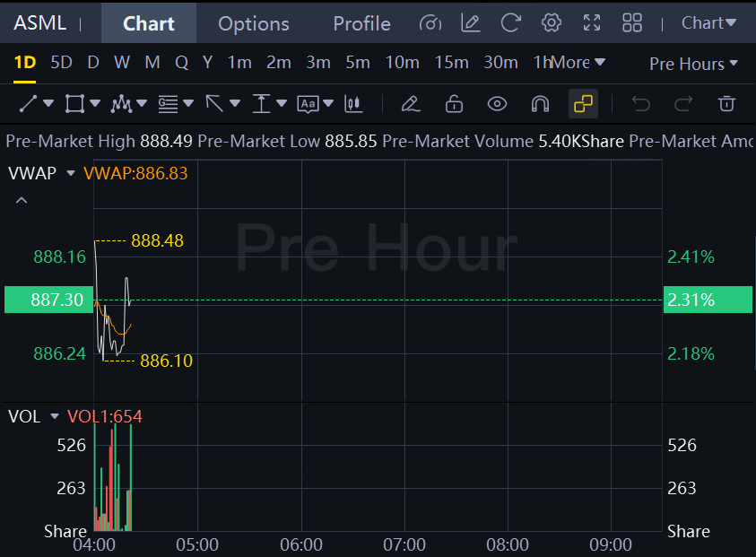Toggle the highlighted continuous drawing mode
The width and height of the screenshot is (756, 557).
pos(584,104)
